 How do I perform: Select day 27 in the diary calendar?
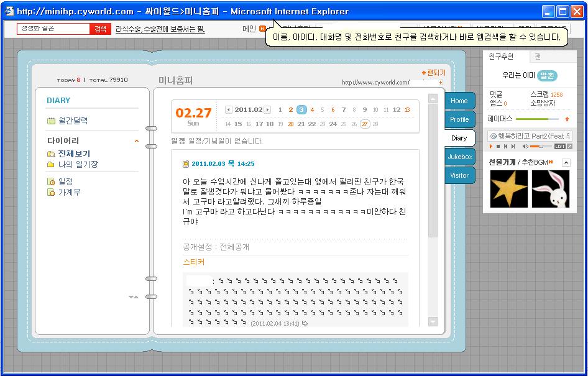click(x=365, y=124)
